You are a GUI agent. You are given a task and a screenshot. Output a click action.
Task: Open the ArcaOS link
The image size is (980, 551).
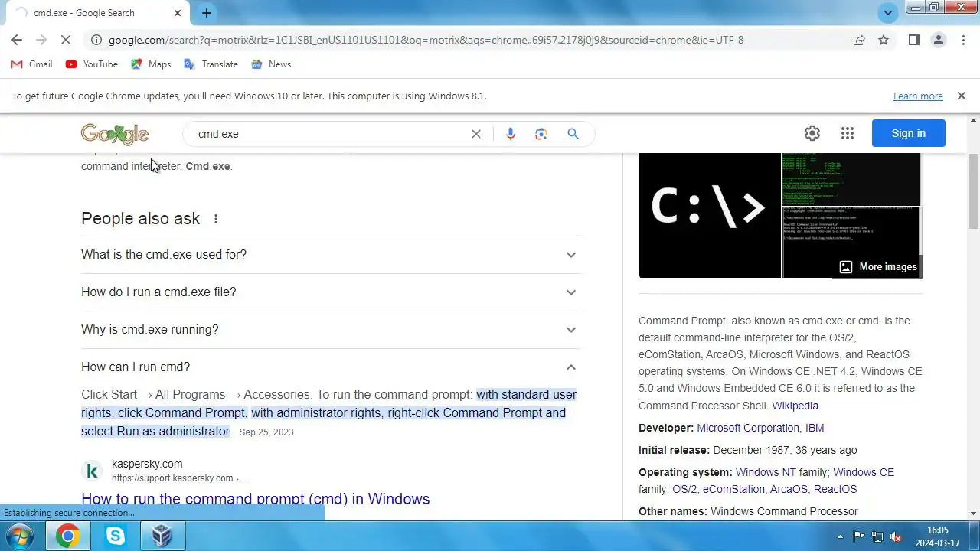(789, 489)
